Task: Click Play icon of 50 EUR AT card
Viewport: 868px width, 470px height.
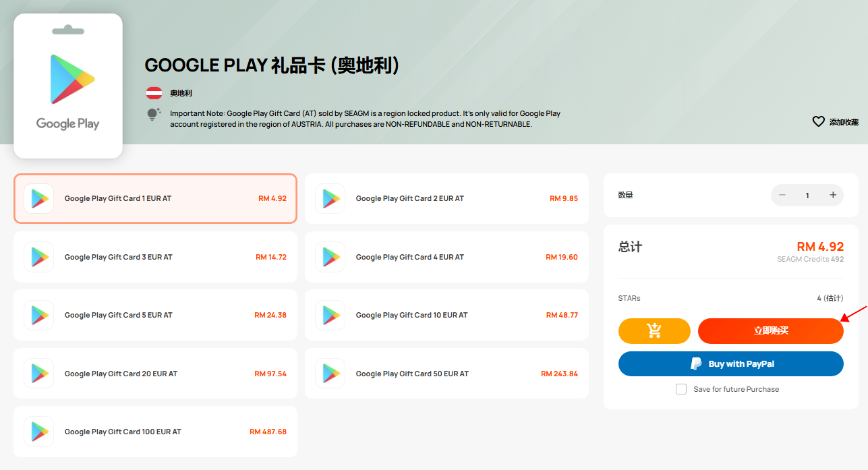Action: tap(330, 374)
